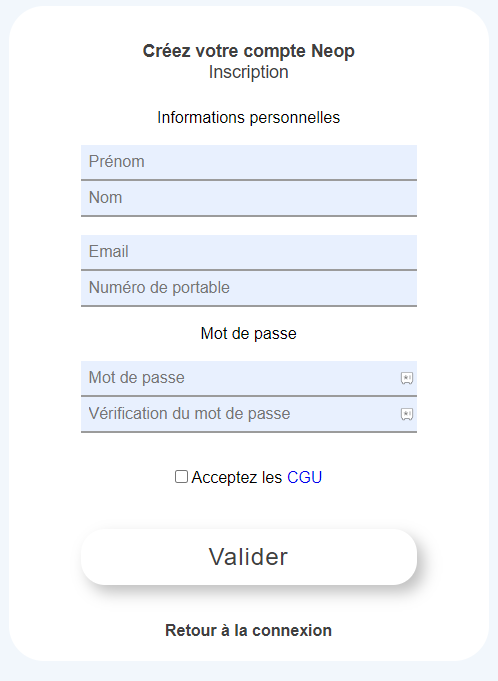Screen dimensions: 498x681
Task: Click the Inscription subtitle text
Action: 248,72
